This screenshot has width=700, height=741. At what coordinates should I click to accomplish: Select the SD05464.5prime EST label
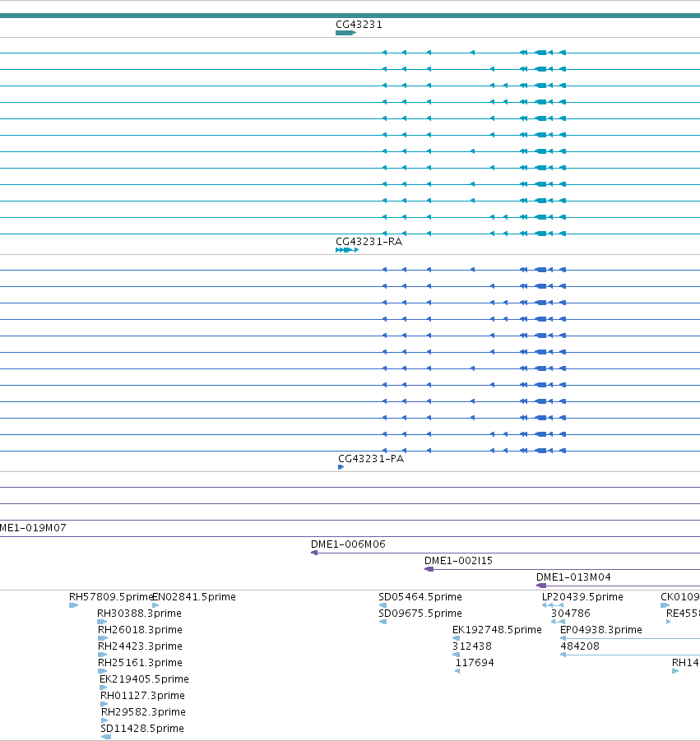[x=420, y=597]
